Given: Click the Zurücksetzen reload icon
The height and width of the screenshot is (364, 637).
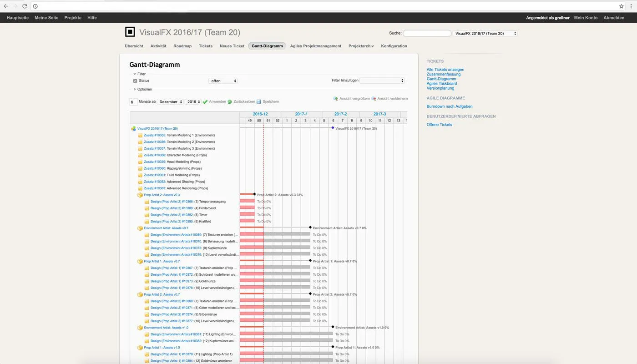Looking at the screenshot, I should pyautogui.click(x=230, y=102).
